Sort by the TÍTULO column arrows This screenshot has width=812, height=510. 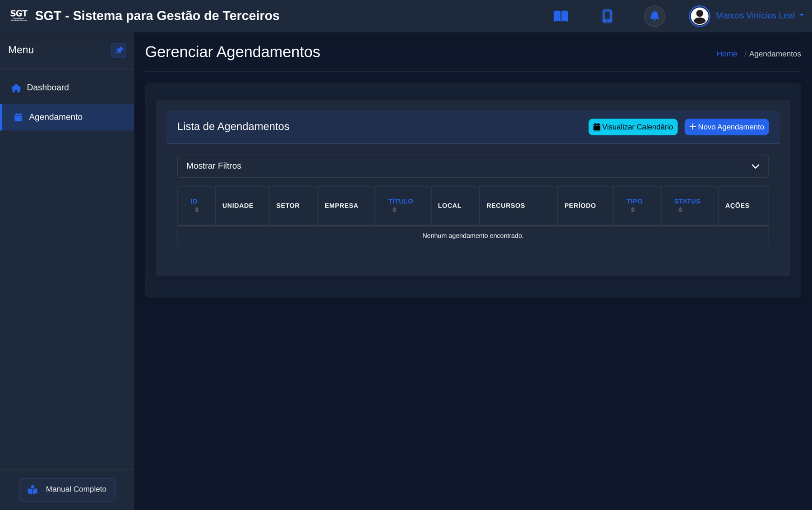tap(394, 210)
